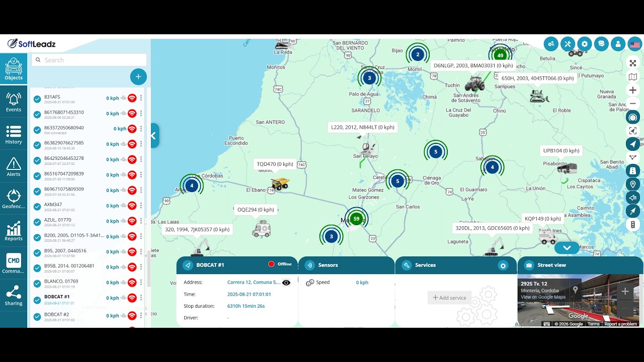Open options menu for AXM347
The width and height of the screenshot is (644, 362).
(141, 206)
